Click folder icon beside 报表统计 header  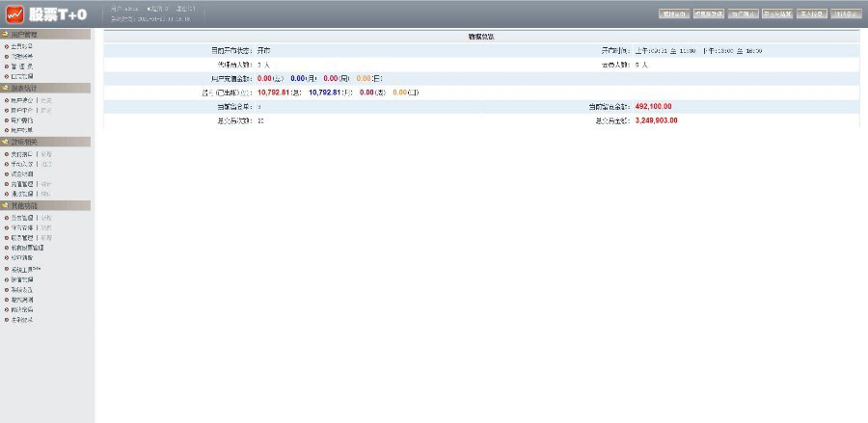5,88
